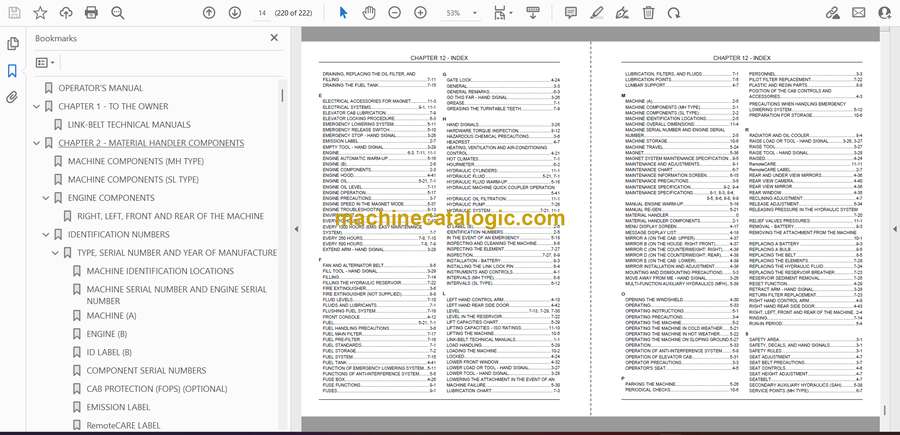This screenshot has width=900, height=435.
Task: Open MACHINE (A) bookmark
Action: (111, 316)
